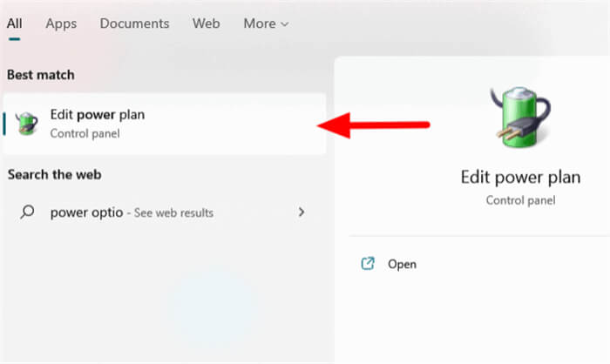Image resolution: width=610 pixels, height=364 pixels.
Task: Select the Web tab
Action: 206,24
